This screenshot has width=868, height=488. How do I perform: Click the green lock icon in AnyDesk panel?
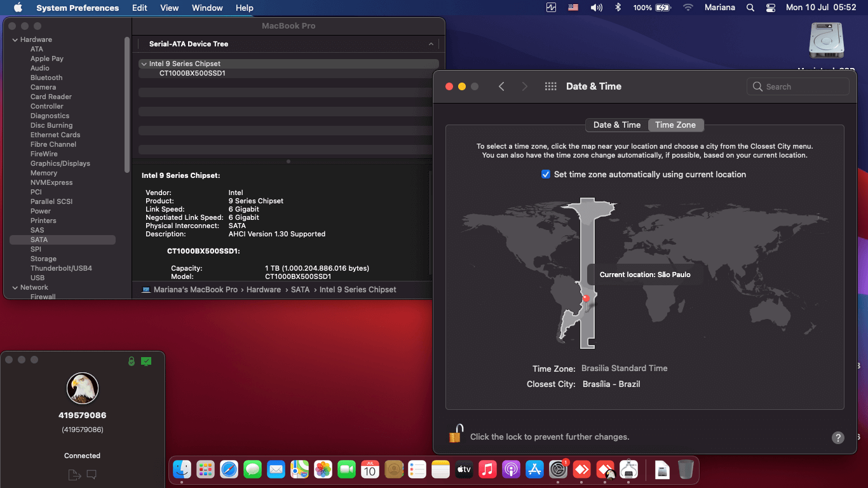pyautogui.click(x=132, y=361)
